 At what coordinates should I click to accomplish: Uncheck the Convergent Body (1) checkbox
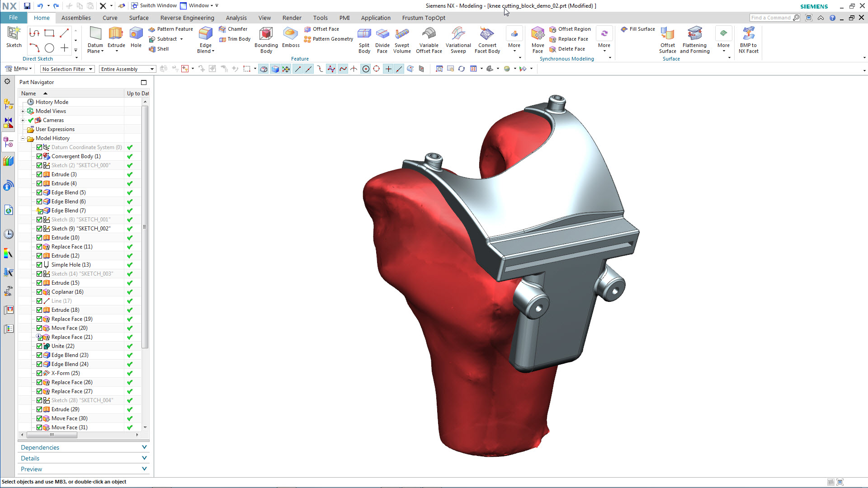[39, 156]
